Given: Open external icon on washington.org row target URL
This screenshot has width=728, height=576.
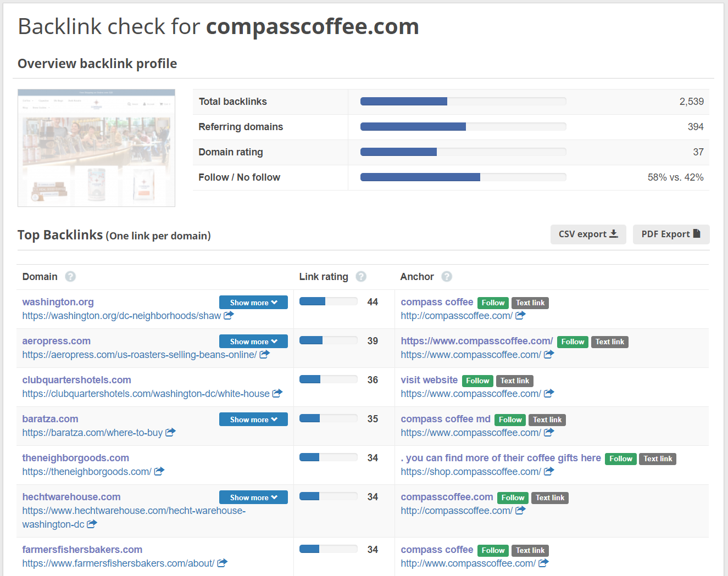Looking at the screenshot, I should [x=521, y=315].
